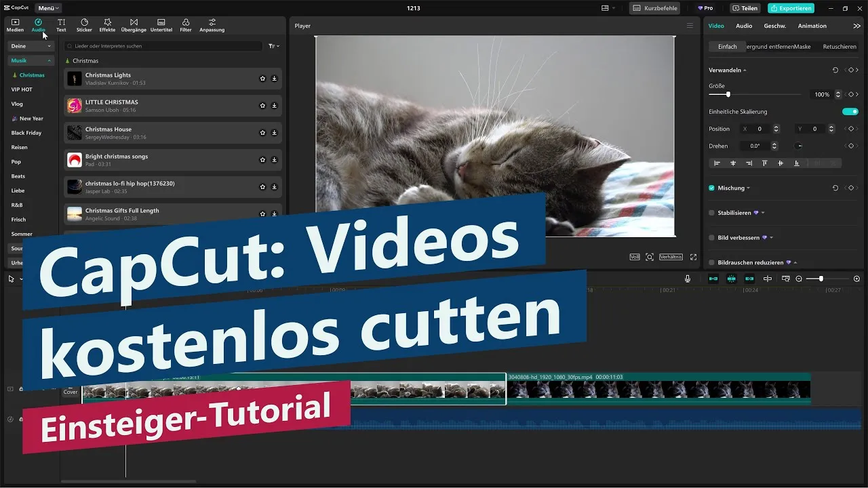Enable the Bild verbessern checkbox
The height and width of the screenshot is (488, 868).
(x=711, y=238)
